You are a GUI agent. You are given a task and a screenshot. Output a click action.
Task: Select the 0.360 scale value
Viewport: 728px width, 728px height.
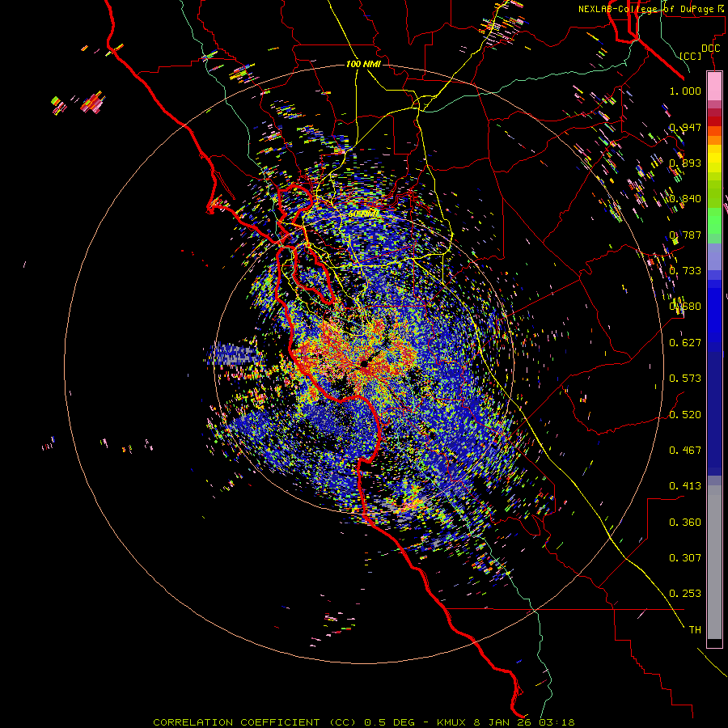[685, 523]
